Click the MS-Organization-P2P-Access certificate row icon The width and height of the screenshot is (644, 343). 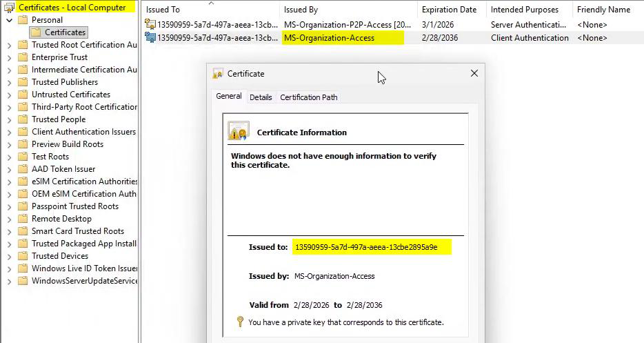click(x=150, y=24)
